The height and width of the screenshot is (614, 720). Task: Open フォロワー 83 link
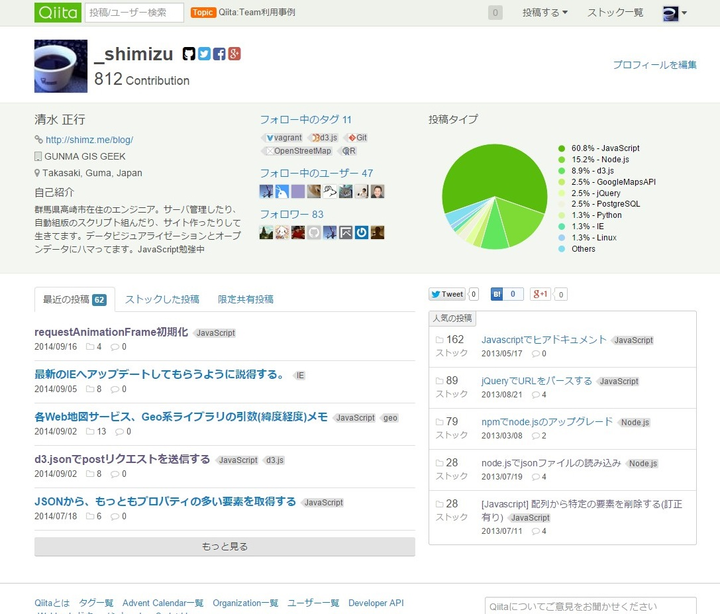click(x=292, y=214)
